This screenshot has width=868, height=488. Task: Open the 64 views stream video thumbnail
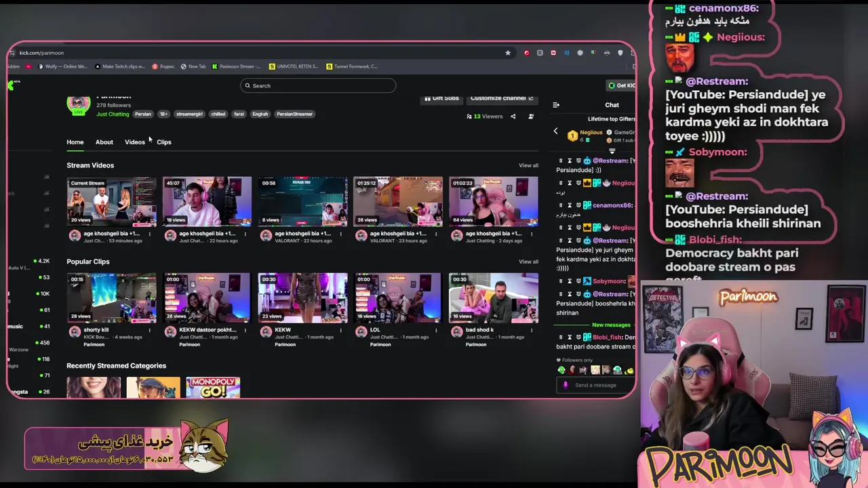pyautogui.click(x=494, y=201)
